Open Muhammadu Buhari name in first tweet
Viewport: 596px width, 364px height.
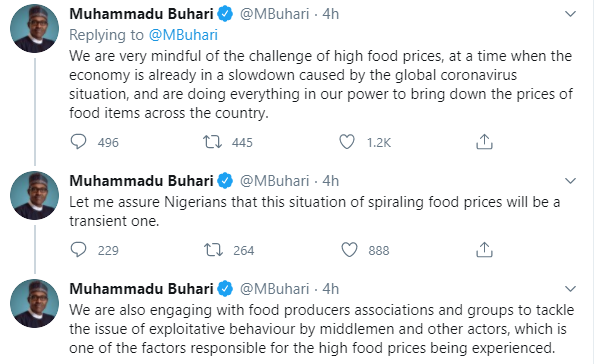[141, 14]
